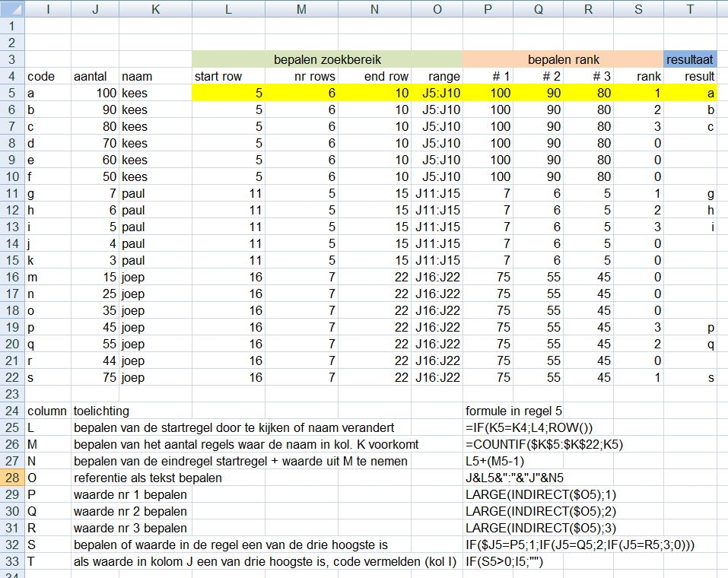Select the "rank" header cell in row 4

pyautogui.click(x=637, y=76)
